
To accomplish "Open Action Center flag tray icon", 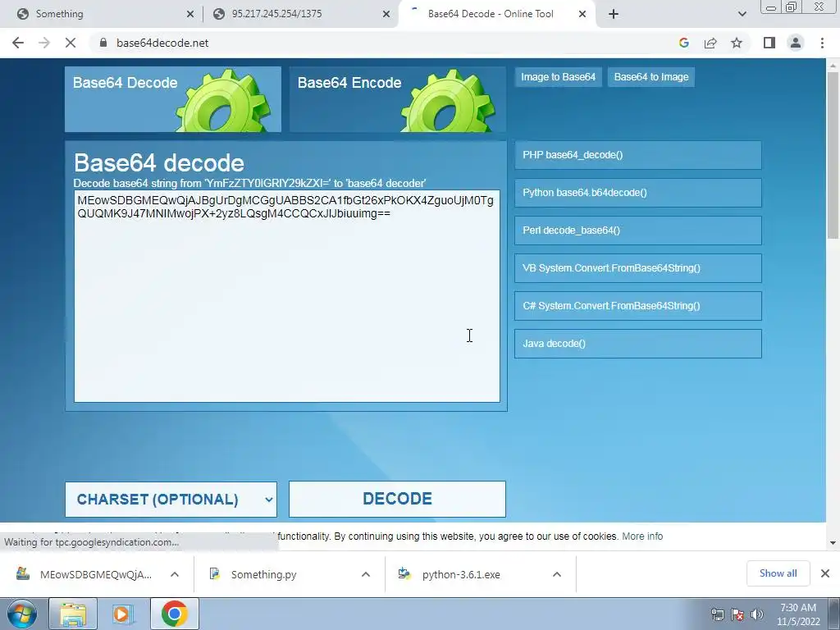I will click(737, 614).
